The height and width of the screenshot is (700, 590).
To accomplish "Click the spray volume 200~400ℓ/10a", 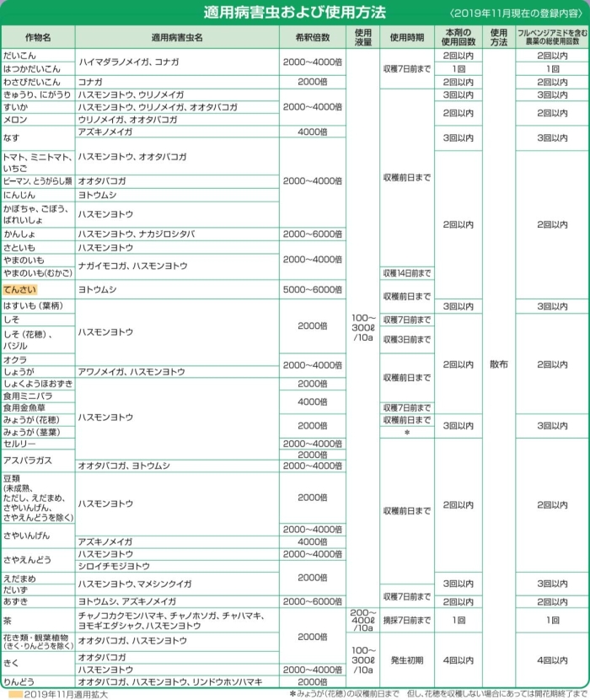I will point(362,620).
